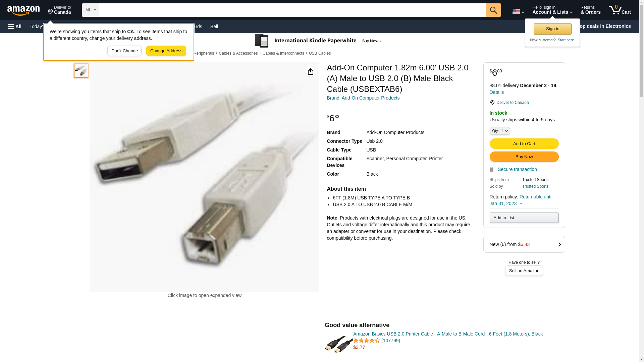Click the Add to Cart button
This screenshot has height=362, width=644.
524,143
